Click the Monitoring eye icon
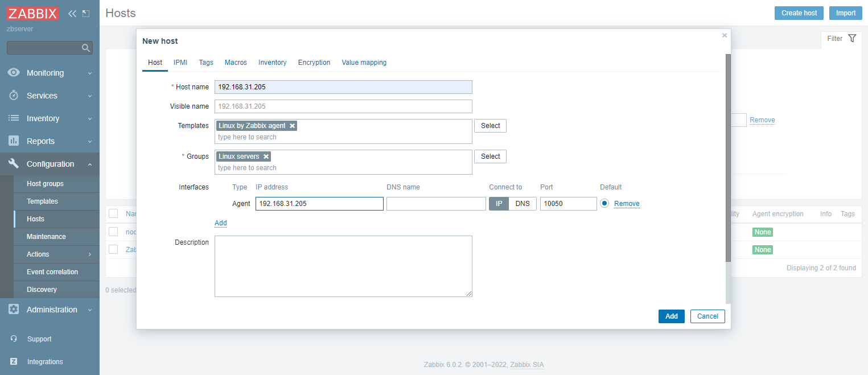Image resolution: width=868 pixels, height=375 pixels. (x=14, y=73)
